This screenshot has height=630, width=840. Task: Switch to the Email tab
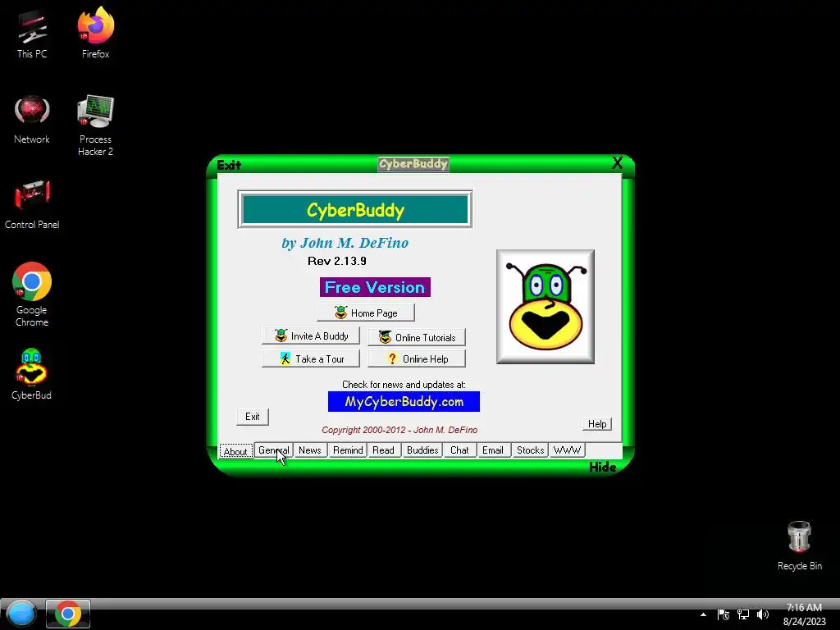pos(493,450)
